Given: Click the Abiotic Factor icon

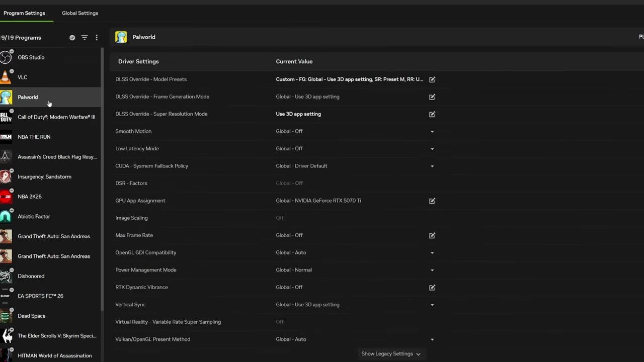Looking at the screenshot, I should point(6,216).
